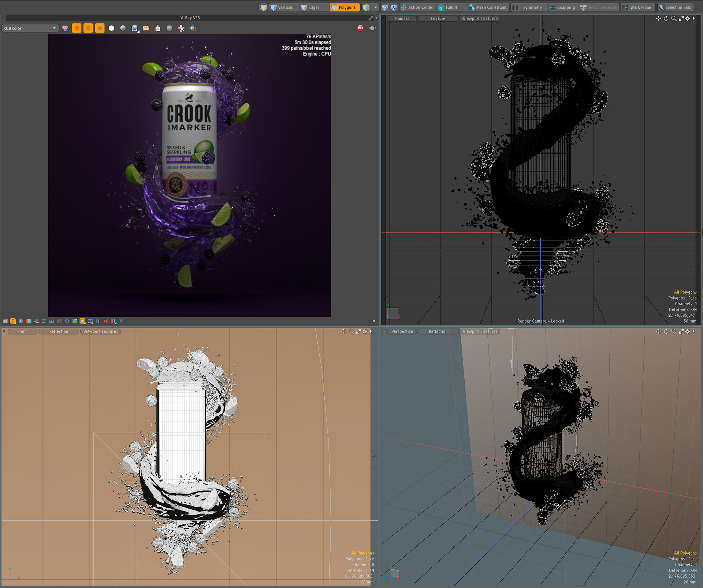
Task: Open Viewport Textures menu in Camera viewport
Action: 480,19
